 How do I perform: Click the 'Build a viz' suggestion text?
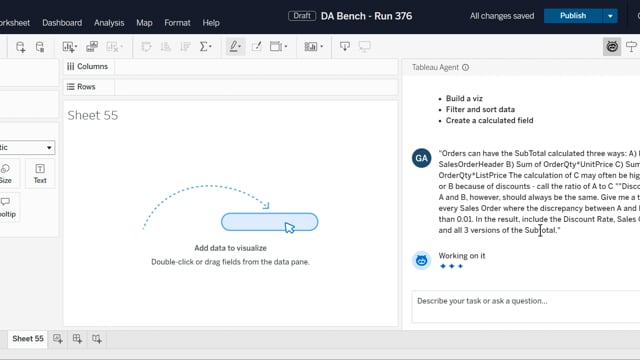(464, 98)
